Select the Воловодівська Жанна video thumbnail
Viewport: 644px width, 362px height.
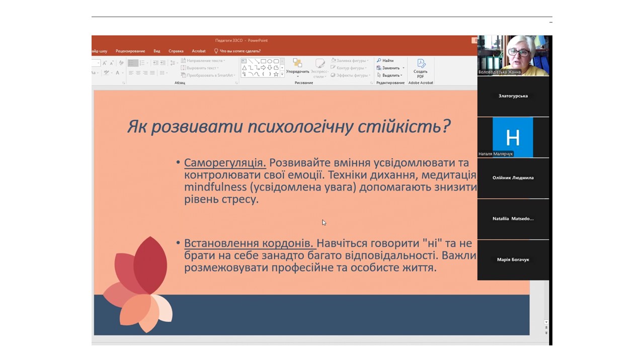[x=513, y=55]
